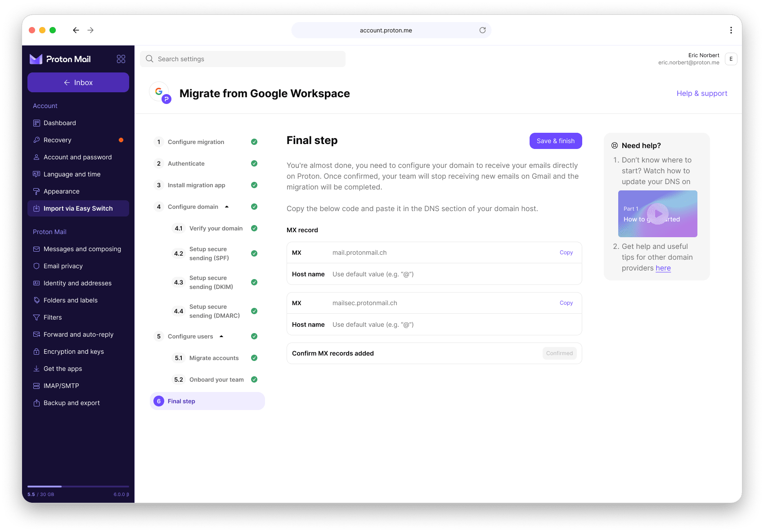Click the Messages and composing envelope icon
Viewport: 764px width, 532px height.
coord(36,249)
